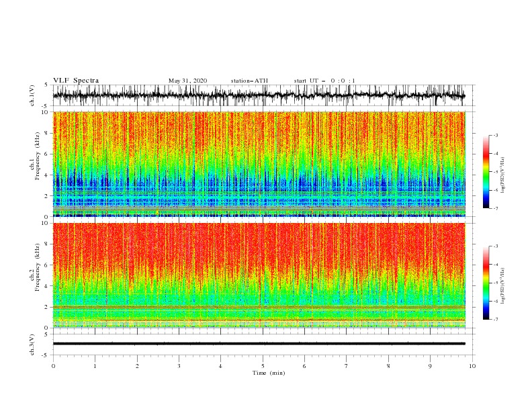Screen dimensions: 532x411
Task: Click the time axis tick label "10"
Action: click(472, 366)
